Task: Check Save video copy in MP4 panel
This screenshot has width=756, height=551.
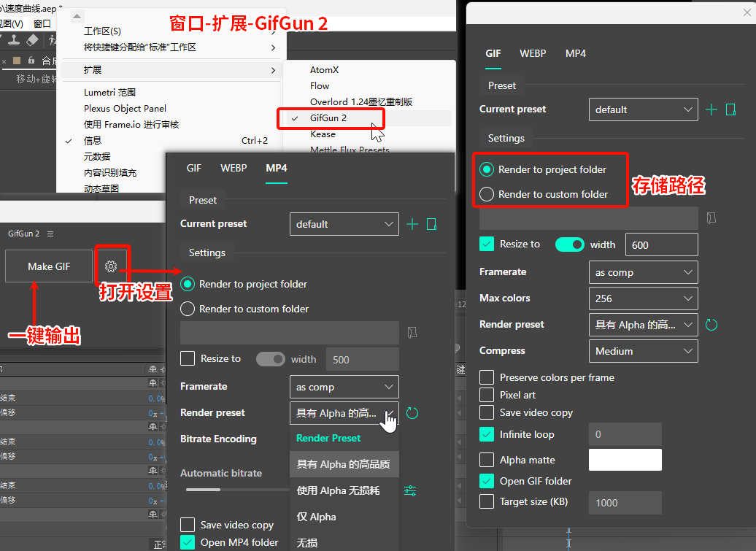Action: point(188,525)
